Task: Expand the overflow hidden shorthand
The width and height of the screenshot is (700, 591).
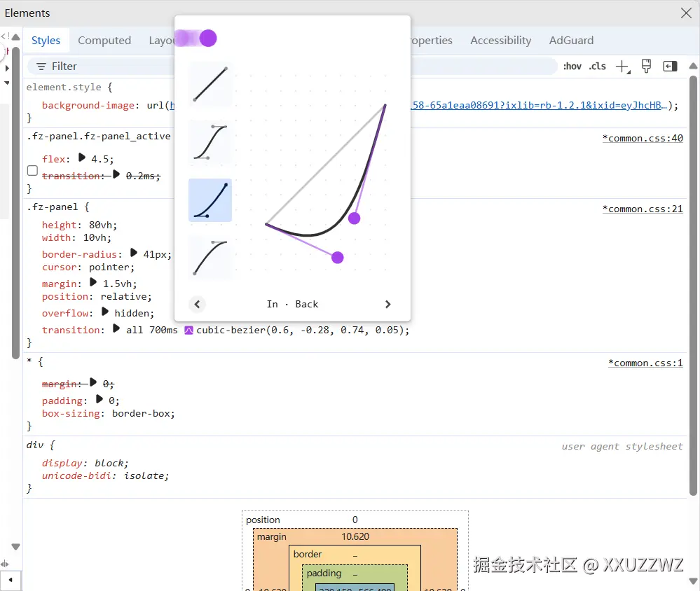Action: pos(105,312)
